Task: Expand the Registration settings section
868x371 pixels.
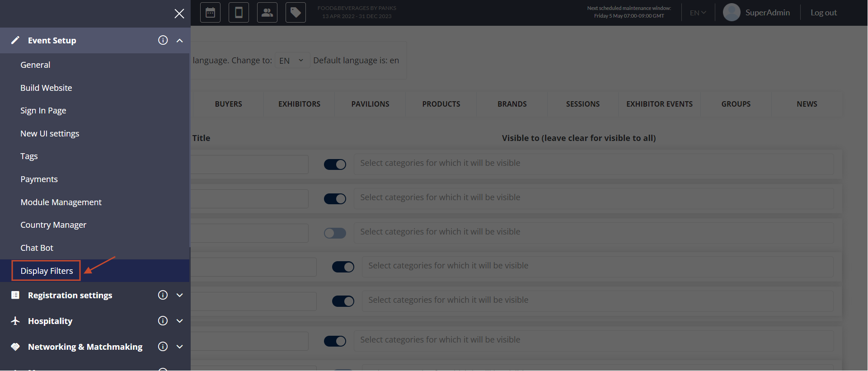Action: coord(180,296)
